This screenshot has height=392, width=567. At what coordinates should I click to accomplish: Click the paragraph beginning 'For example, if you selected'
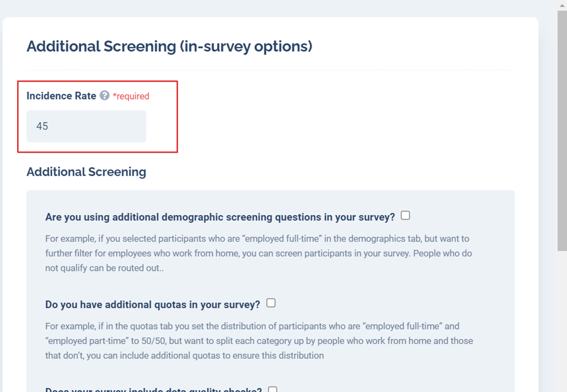point(259,253)
